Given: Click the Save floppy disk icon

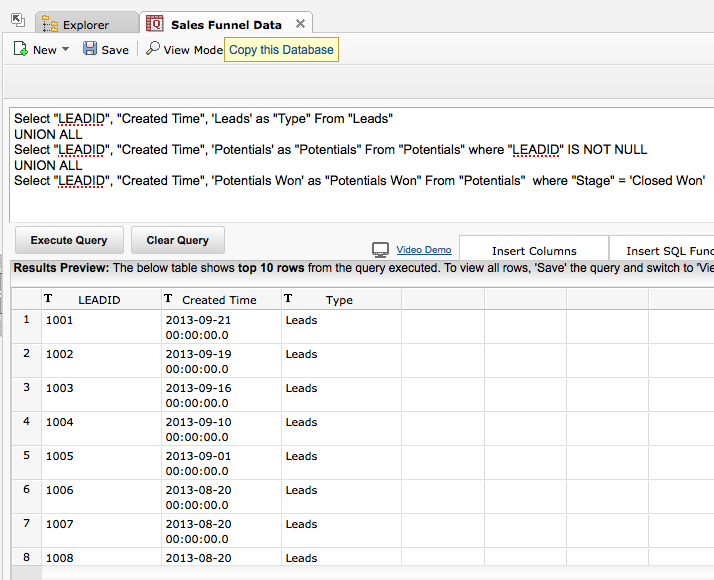Looking at the screenshot, I should pyautogui.click(x=90, y=49).
